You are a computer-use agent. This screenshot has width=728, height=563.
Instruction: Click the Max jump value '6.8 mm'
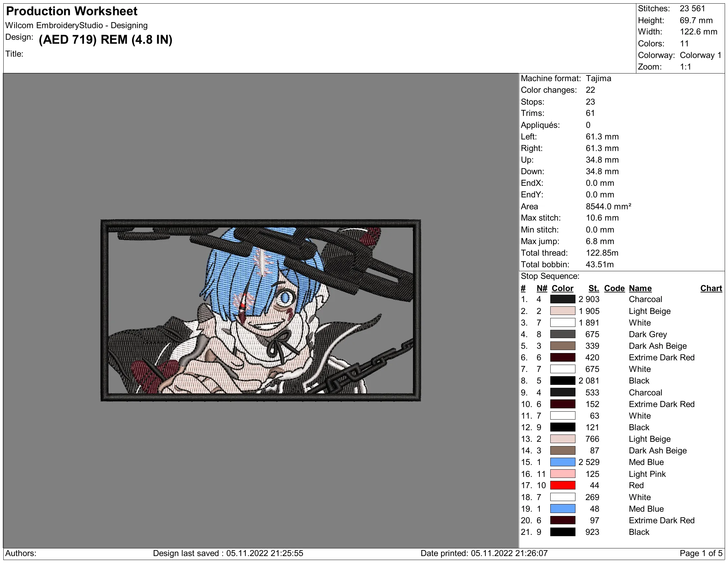point(600,241)
